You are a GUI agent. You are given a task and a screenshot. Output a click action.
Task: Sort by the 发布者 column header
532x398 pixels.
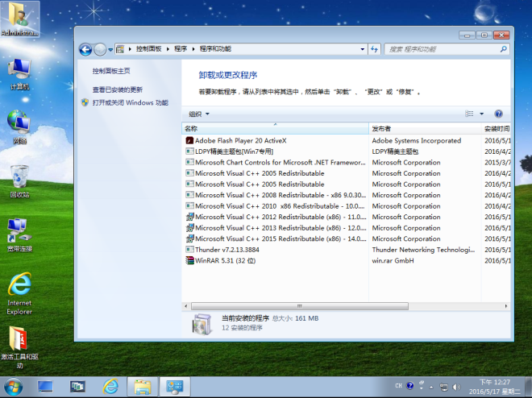pos(425,128)
